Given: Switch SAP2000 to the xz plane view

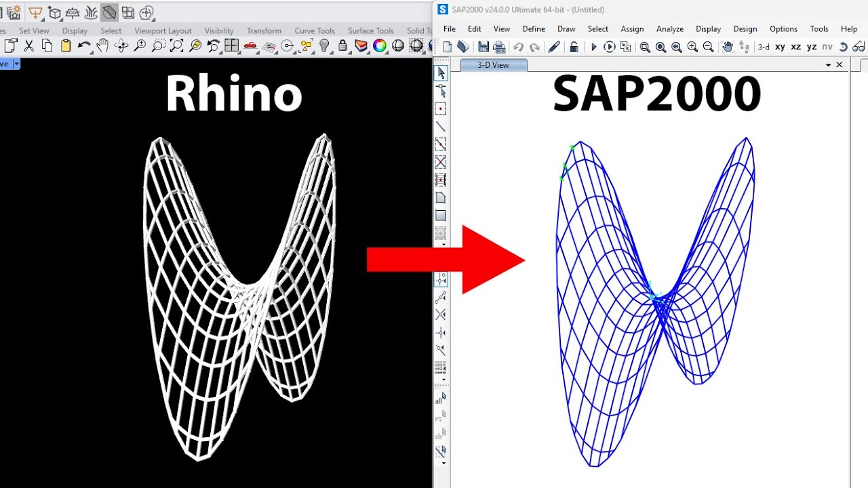Looking at the screenshot, I should [x=796, y=47].
